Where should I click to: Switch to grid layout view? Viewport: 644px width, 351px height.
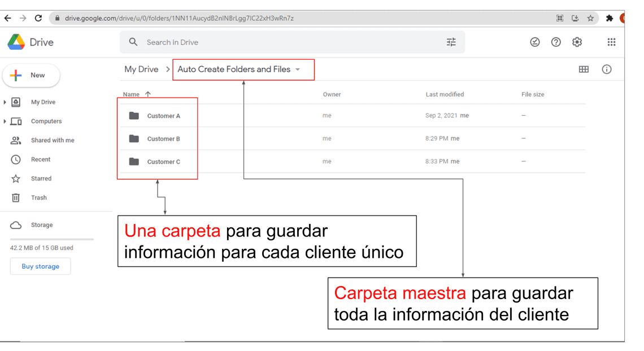coord(584,69)
